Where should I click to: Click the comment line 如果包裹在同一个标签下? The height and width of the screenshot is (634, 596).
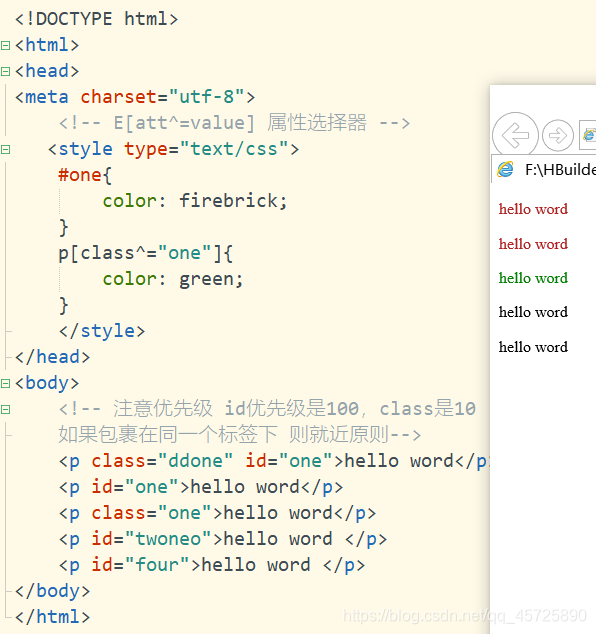point(240,435)
